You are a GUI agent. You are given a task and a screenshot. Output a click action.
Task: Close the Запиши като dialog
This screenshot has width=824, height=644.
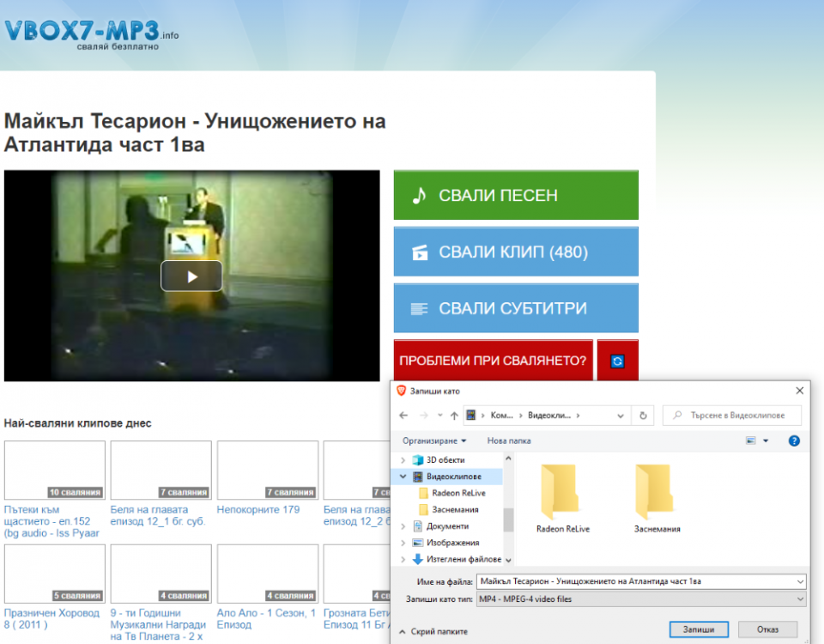click(799, 391)
